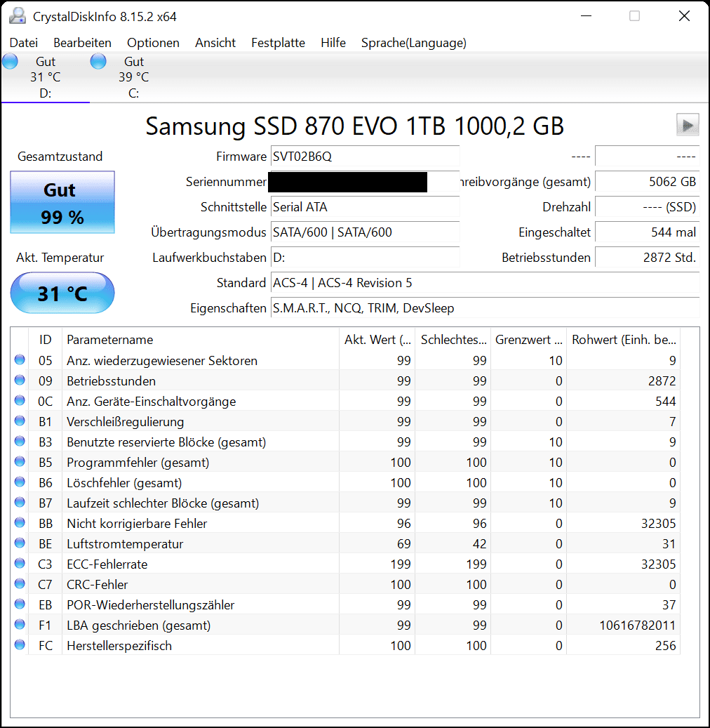710x728 pixels.
Task: Click status orb for Benutzte reservierte Blöcke row
Action: pos(20,442)
